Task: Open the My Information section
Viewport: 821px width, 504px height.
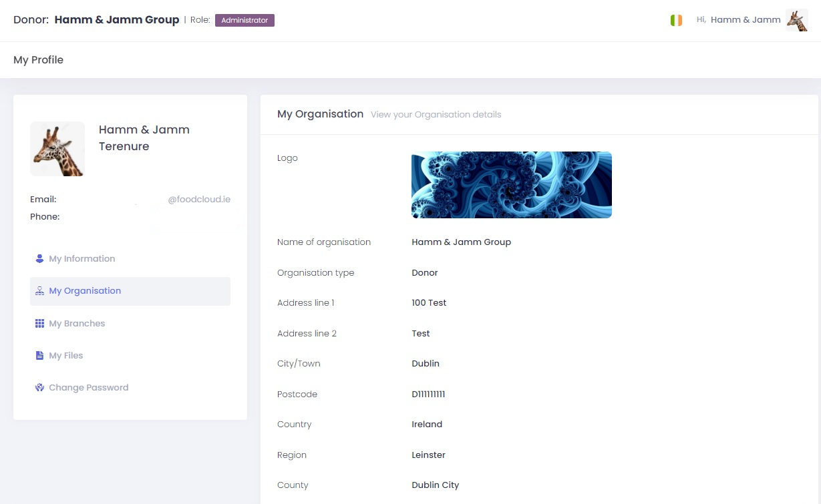Action: (81, 259)
